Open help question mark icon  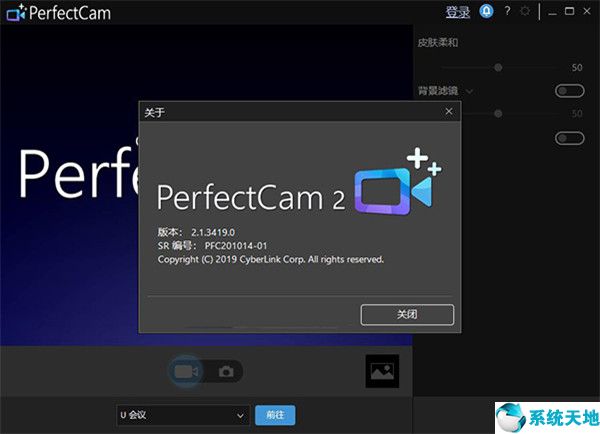tap(507, 11)
